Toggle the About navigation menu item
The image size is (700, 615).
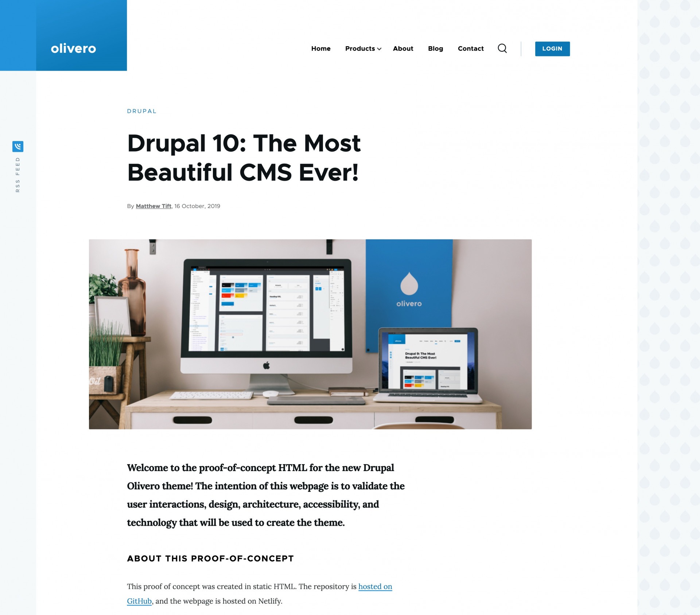coord(403,49)
